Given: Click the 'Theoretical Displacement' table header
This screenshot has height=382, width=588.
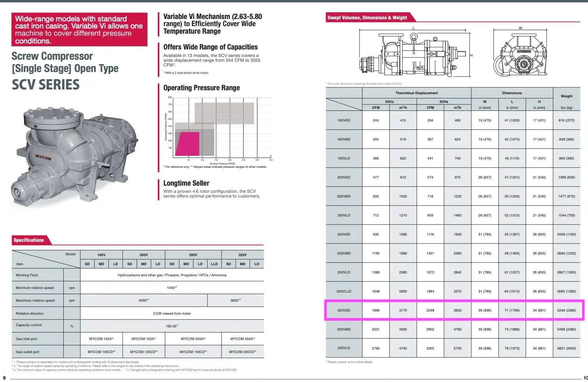Looking at the screenshot, I should click(x=416, y=93).
